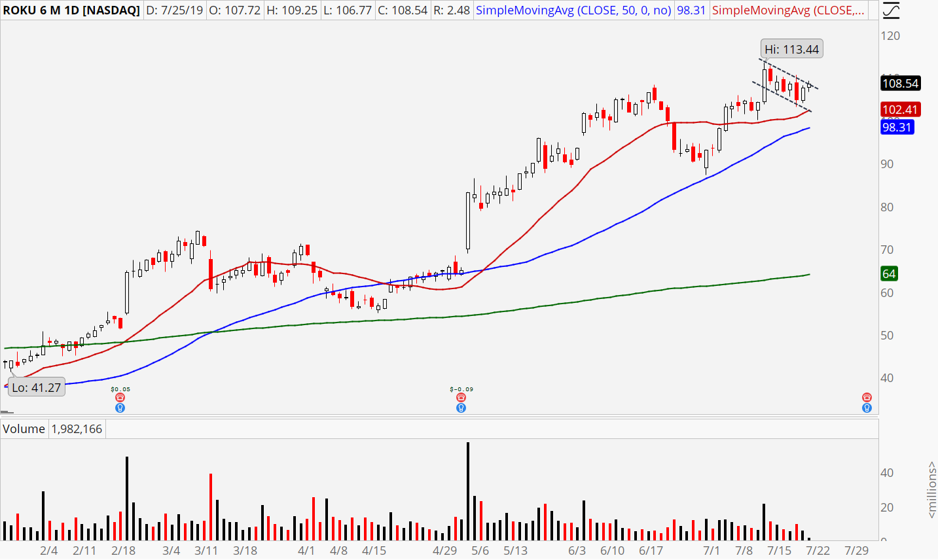Viewport: 938px width, 560px height.
Task: Click the 40 label on the volume axis
Action: [x=887, y=473]
